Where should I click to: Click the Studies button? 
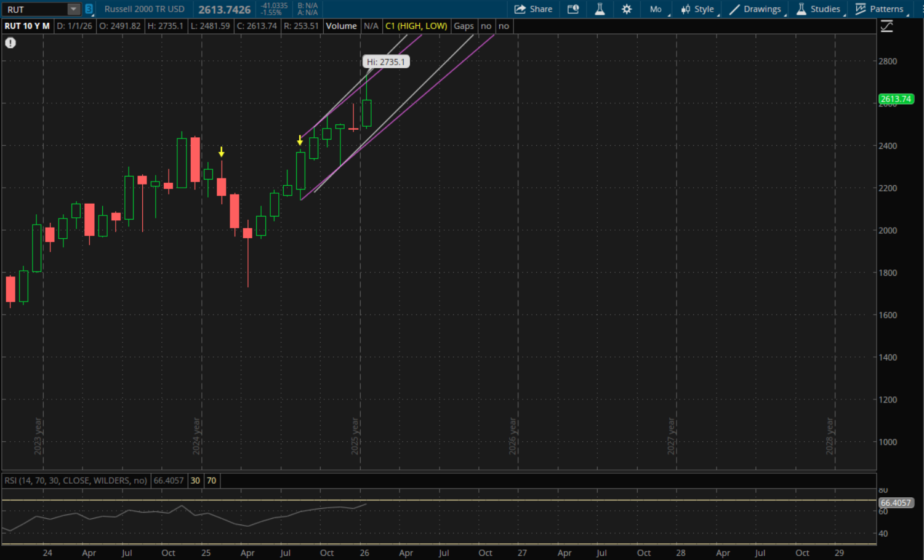(x=818, y=9)
